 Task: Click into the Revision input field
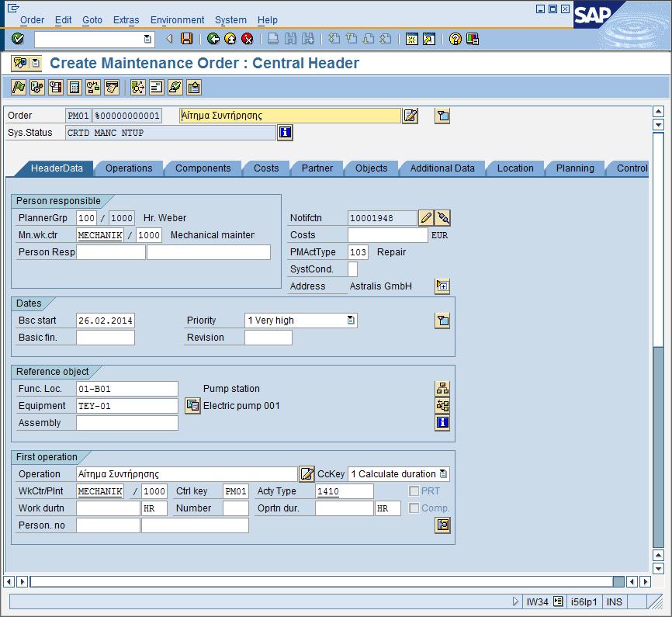268,338
